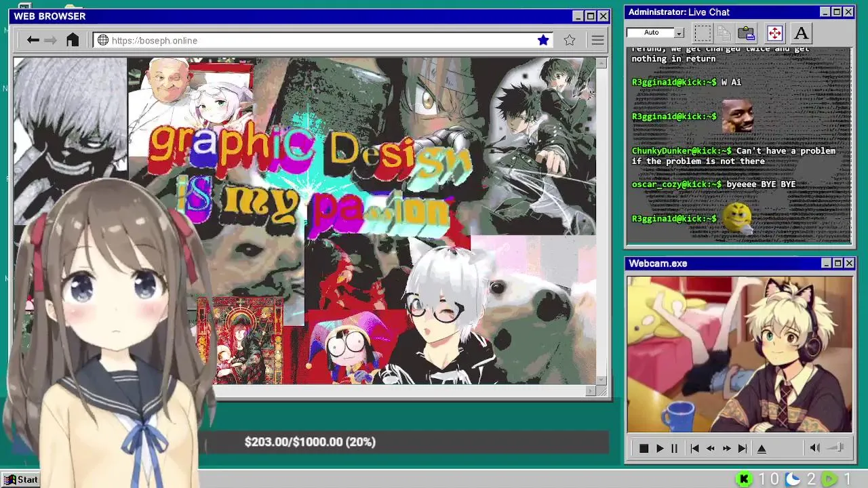The width and height of the screenshot is (868, 488).
Task: Mute the Webcam.exe speaker icon
Action: click(815, 447)
